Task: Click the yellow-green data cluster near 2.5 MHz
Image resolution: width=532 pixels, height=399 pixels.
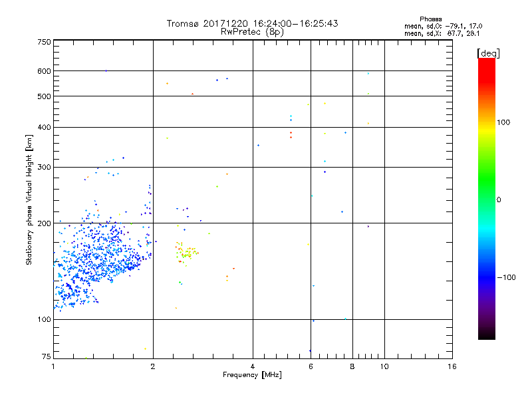Action: point(186,253)
